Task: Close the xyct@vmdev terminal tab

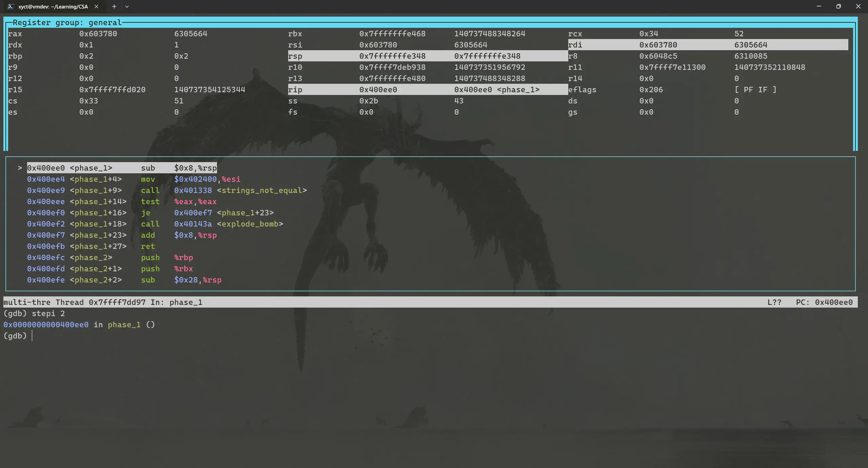Action: click(x=96, y=6)
